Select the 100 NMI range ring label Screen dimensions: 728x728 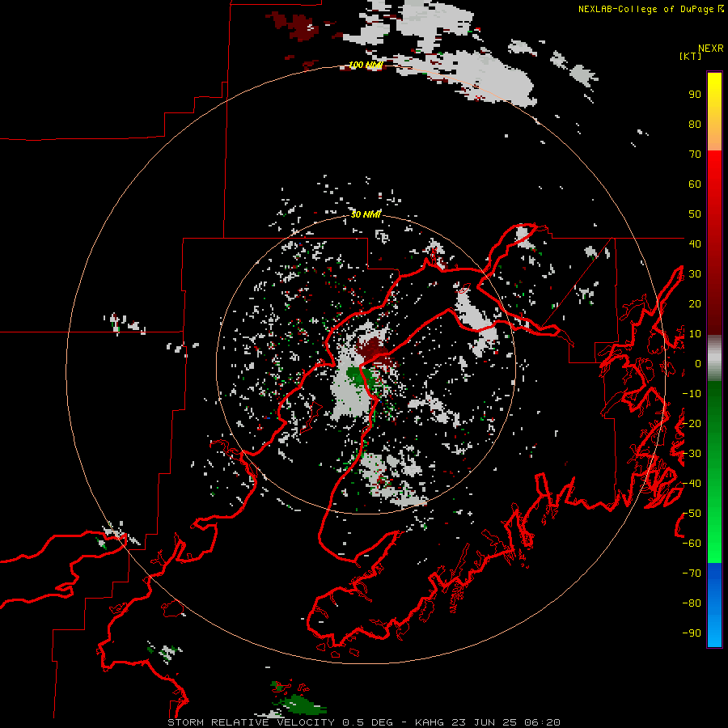click(x=366, y=65)
